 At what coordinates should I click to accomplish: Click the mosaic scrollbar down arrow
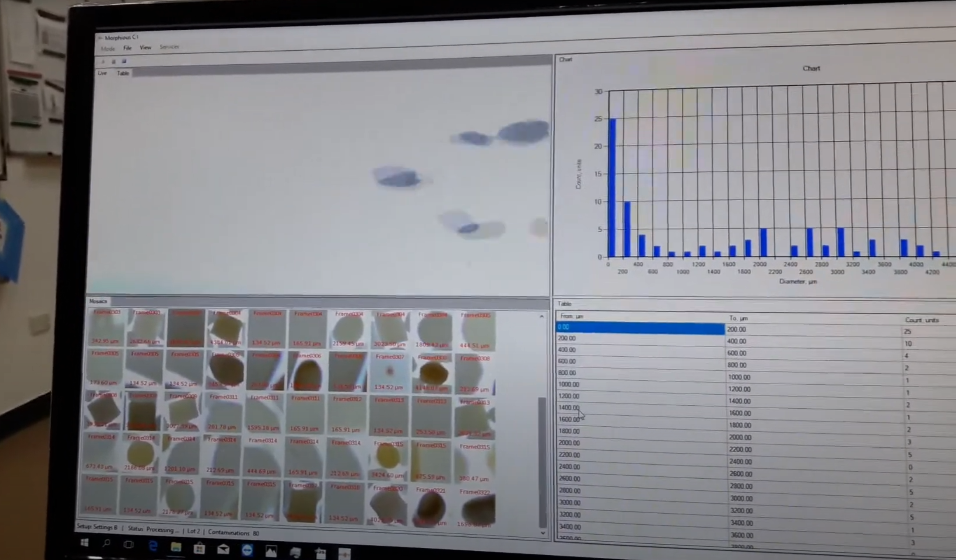(543, 533)
